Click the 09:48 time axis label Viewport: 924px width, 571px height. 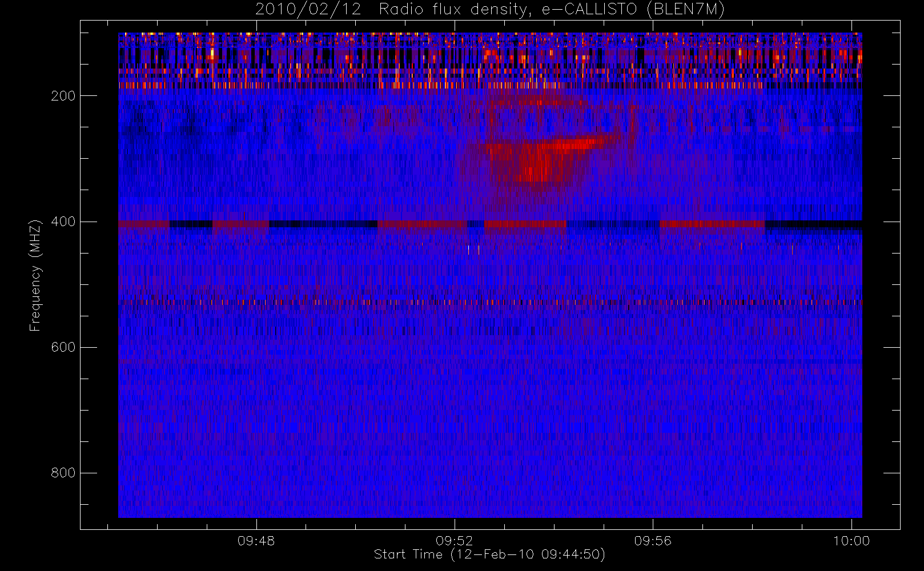pyautogui.click(x=256, y=541)
